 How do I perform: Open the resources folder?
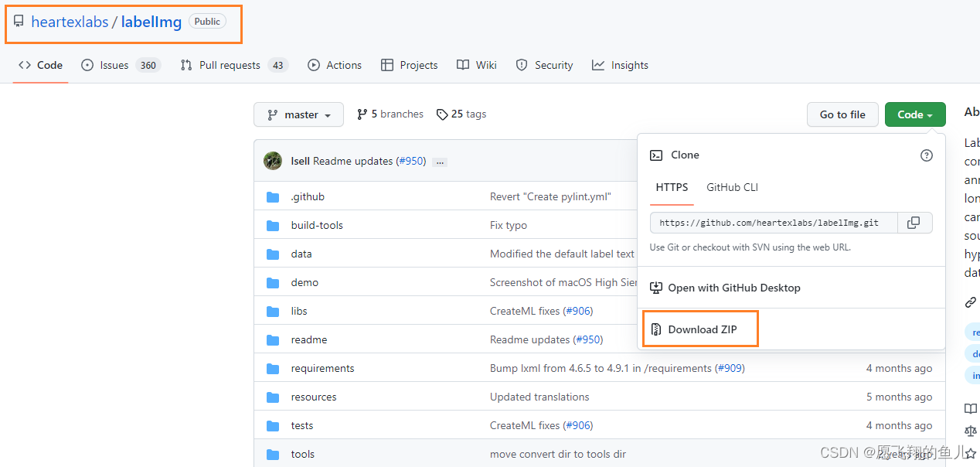tap(314, 397)
